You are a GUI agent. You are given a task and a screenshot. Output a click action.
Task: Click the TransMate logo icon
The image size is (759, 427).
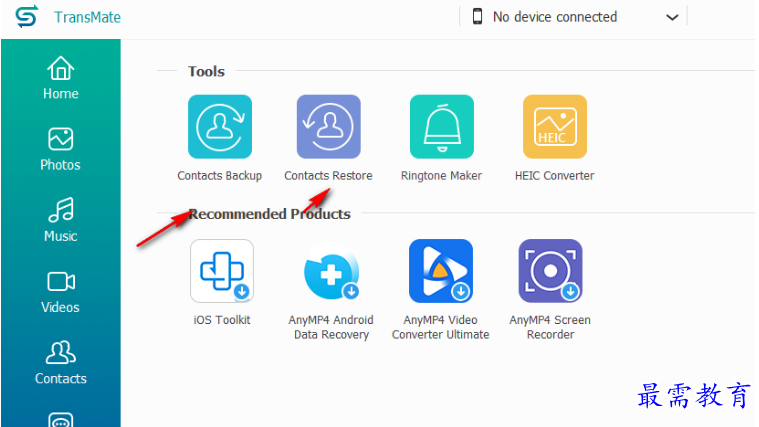(27, 16)
